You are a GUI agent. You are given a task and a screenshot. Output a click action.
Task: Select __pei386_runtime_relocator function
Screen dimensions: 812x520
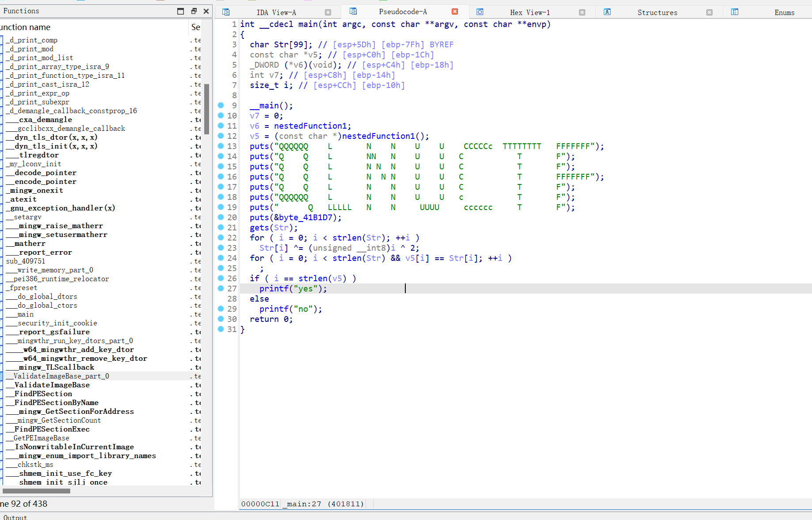[57, 279]
